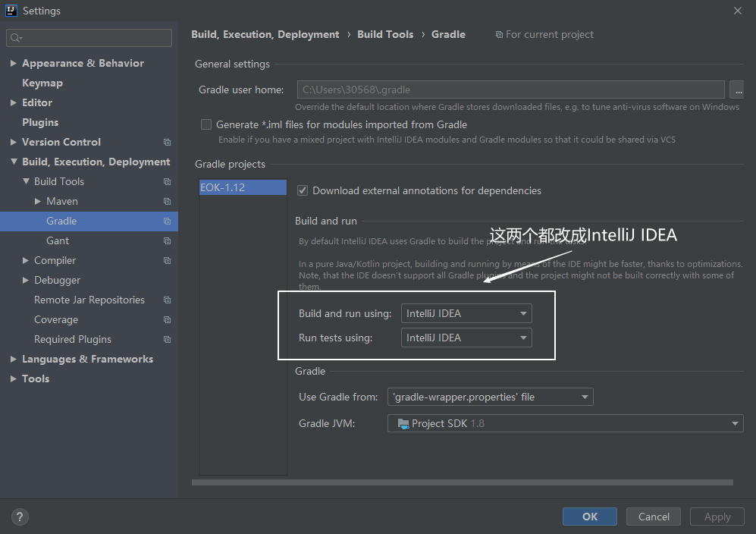Uncheck Download external annotations for dependencies
The height and width of the screenshot is (534, 756).
pyautogui.click(x=303, y=190)
